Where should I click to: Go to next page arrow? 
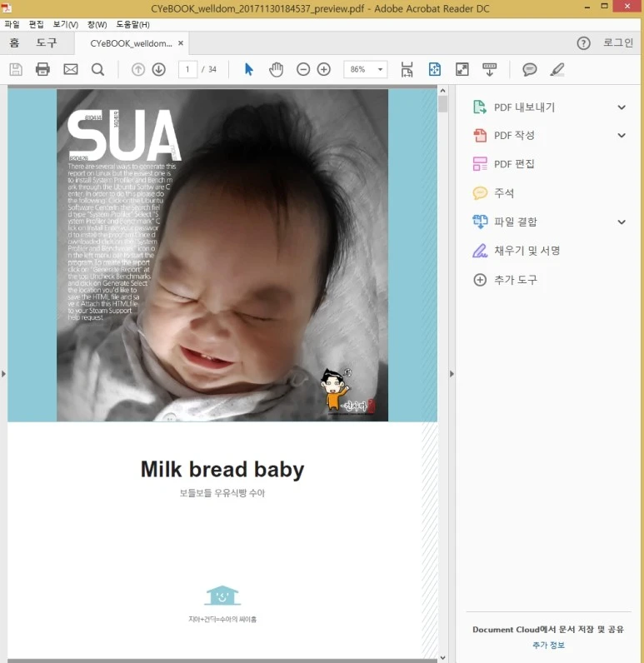(159, 69)
